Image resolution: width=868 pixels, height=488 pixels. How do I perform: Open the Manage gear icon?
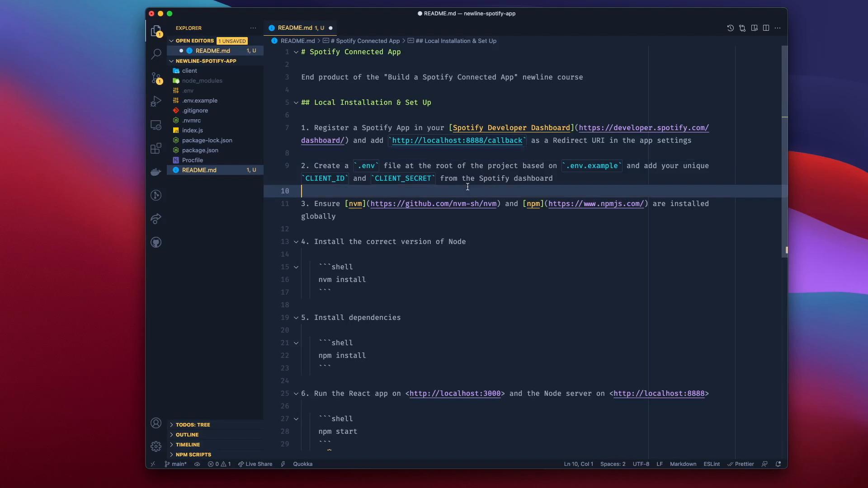click(x=156, y=446)
